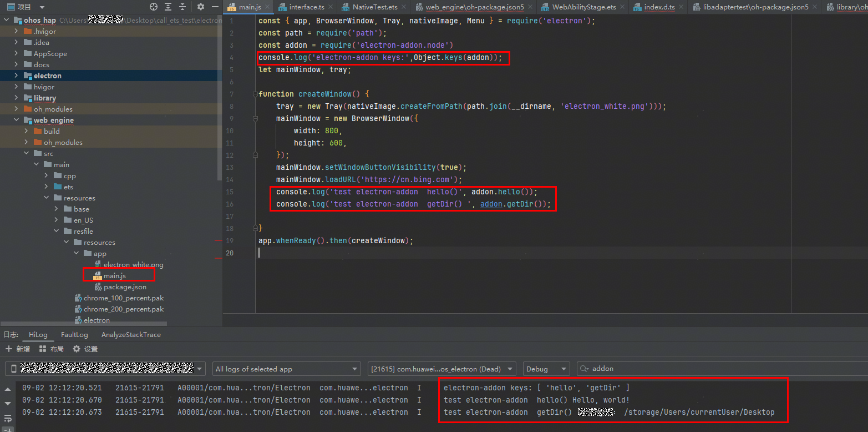Select the hvigor folder in tree
The width and height of the screenshot is (868, 432).
[44, 87]
